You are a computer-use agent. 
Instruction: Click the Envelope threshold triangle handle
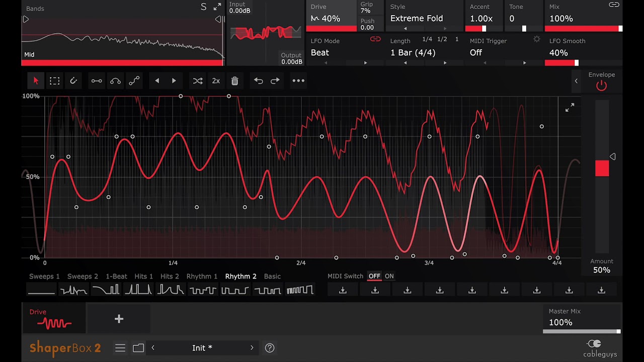tap(612, 157)
